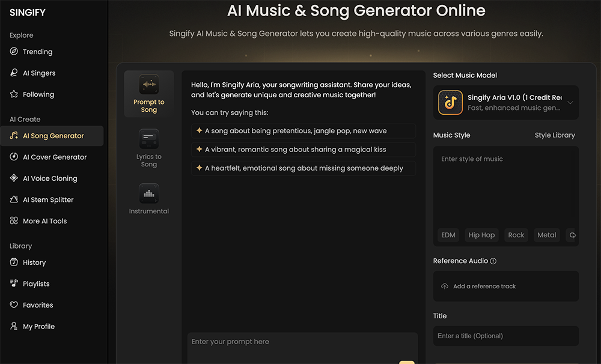Open AI Voice Cloning tool
The height and width of the screenshot is (364, 601).
(52, 178)
